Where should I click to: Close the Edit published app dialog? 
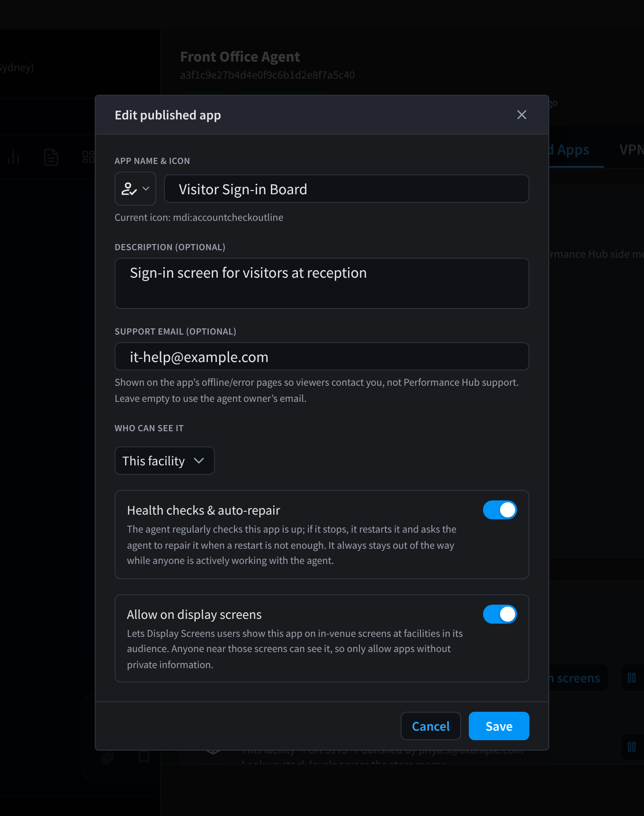click(x=521, y=115)
